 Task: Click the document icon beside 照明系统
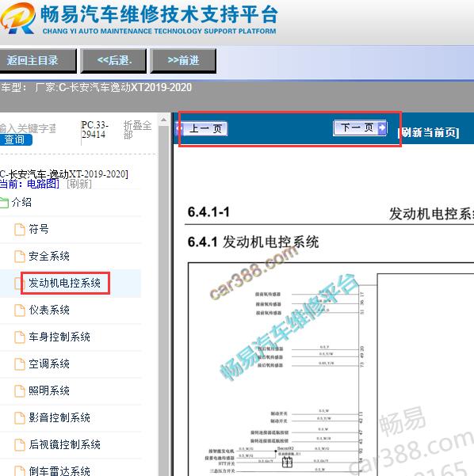point(20,391)
